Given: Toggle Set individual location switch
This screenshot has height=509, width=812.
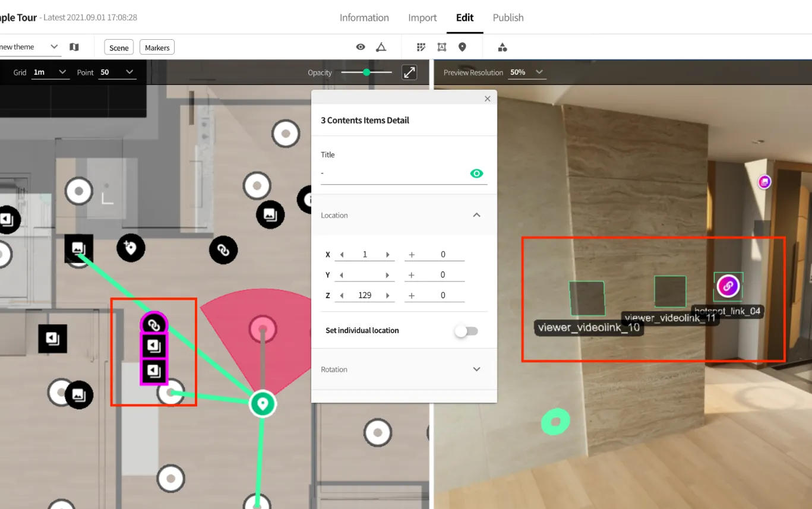Looking at the screenshot, I should pos(466,331).
